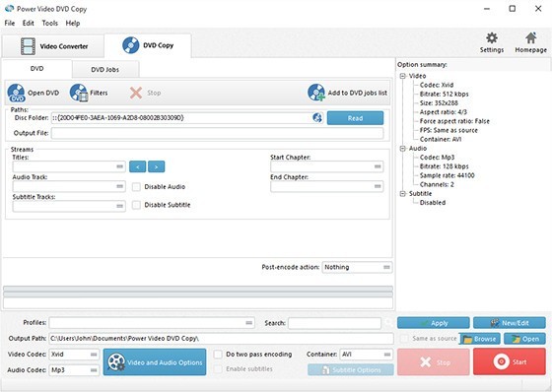Select 'Bitrate: 512 kbps' tree row
Viewport: 552px width, 392px height.
tap(444, 94)
